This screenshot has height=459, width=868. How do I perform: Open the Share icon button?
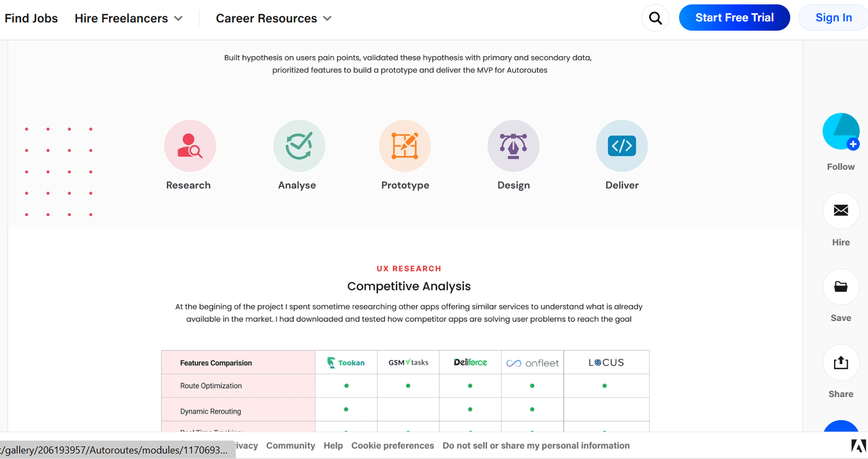pos(841,363)
